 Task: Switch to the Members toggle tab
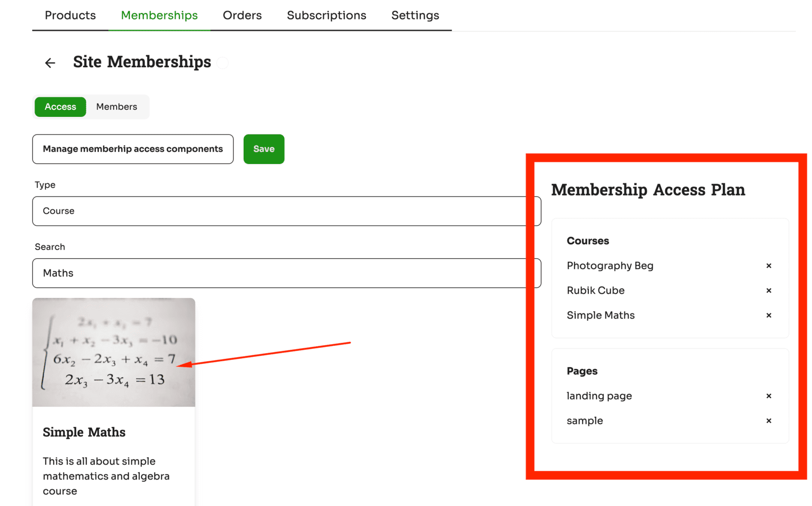pos(117,107)
